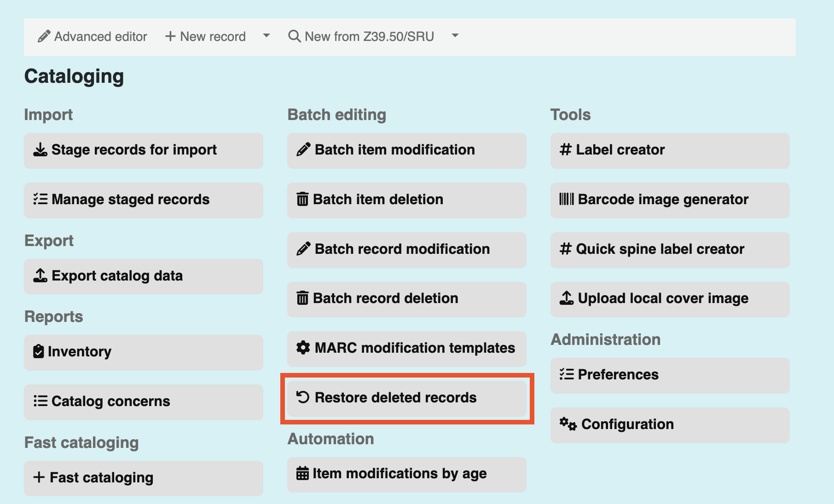834x504 pixels.
Task: Click the pencil icon for Advanced editor
Action: tap(44, 36)
